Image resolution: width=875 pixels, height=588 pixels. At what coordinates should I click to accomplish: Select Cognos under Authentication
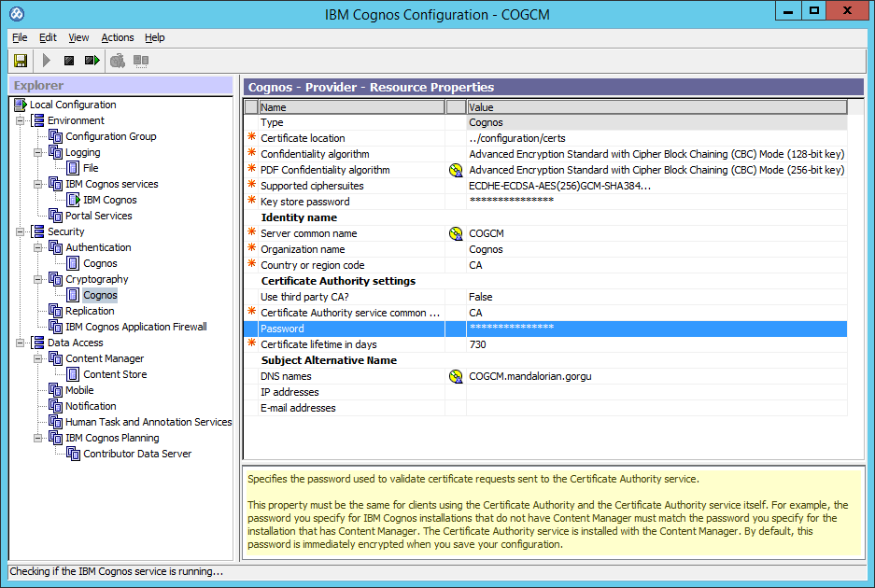pyautogui.click(x=100, y=263)
